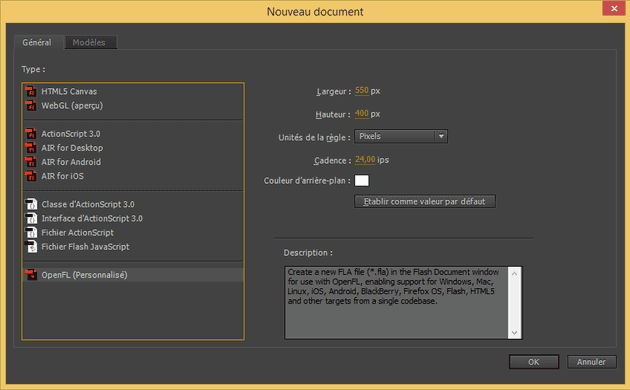
Task: Open the Modèles tab
Action: click(x=90, y=42)
